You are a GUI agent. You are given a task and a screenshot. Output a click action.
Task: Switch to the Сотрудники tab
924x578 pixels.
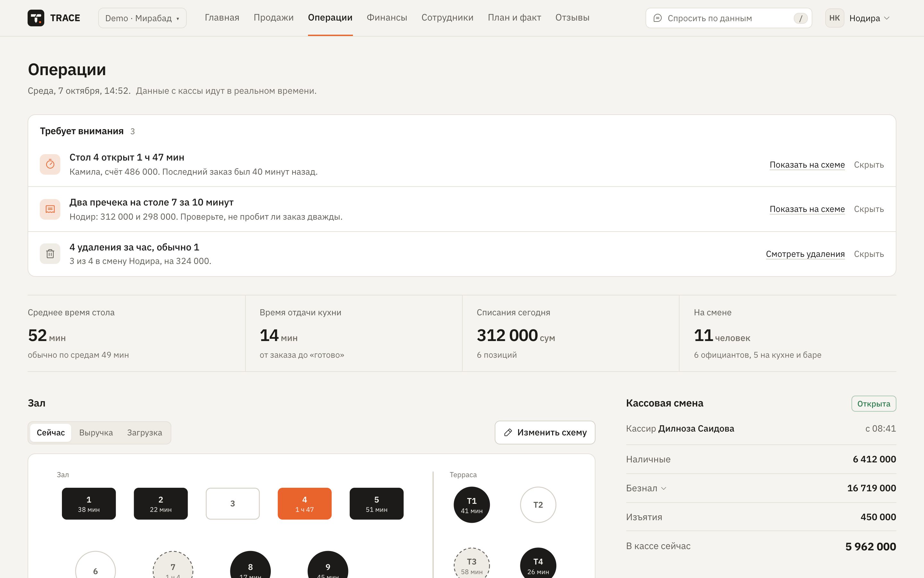point(448,18)
